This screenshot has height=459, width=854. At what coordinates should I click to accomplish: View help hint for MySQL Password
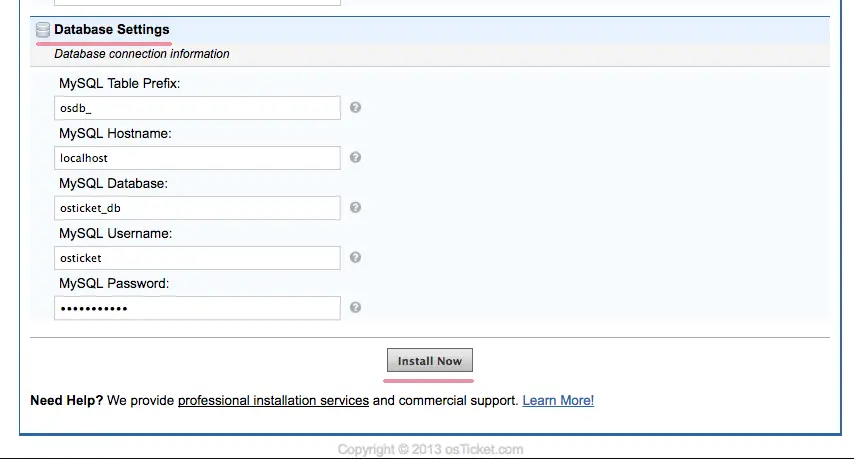[x=355, y=308]
